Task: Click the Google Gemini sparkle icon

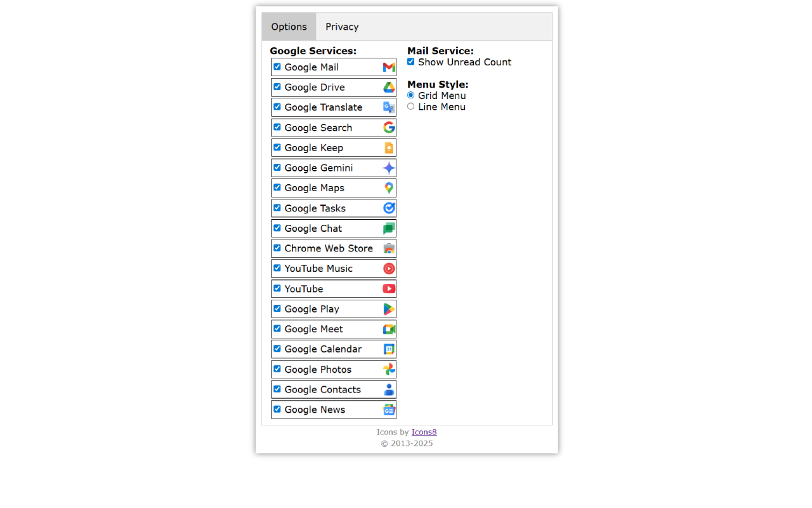Action: (389, 168)
